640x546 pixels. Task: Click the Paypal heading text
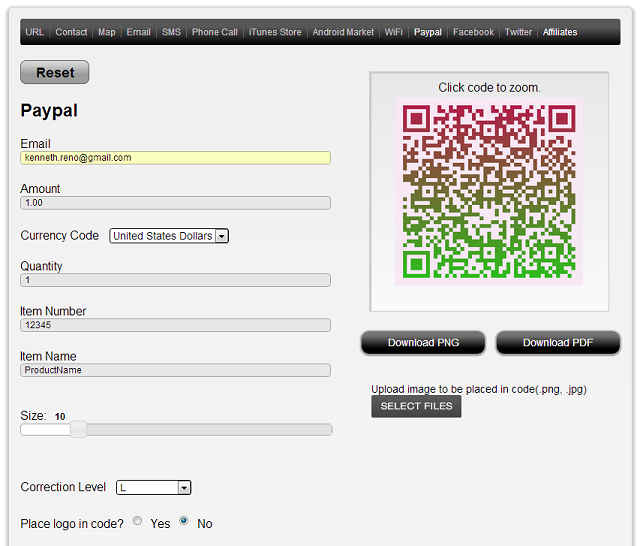49,111
